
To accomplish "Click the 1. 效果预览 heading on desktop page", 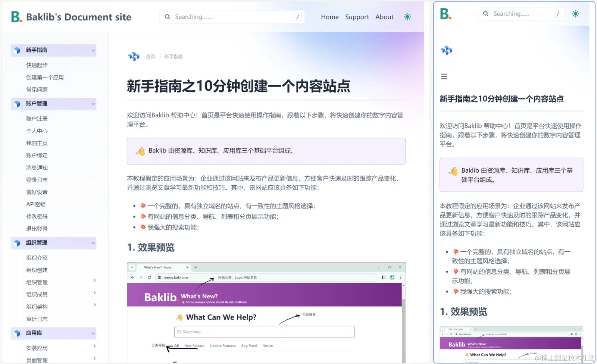I will coord(151,247).
